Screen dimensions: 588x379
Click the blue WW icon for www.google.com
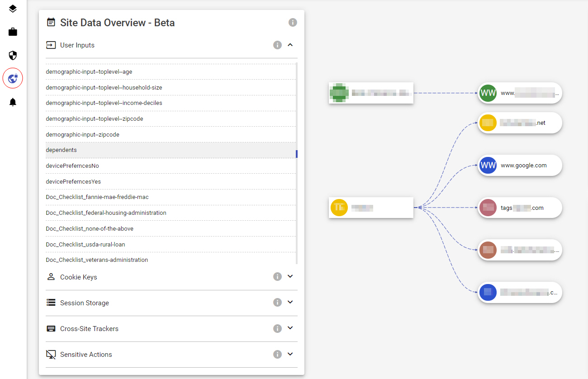click(488, 166)
